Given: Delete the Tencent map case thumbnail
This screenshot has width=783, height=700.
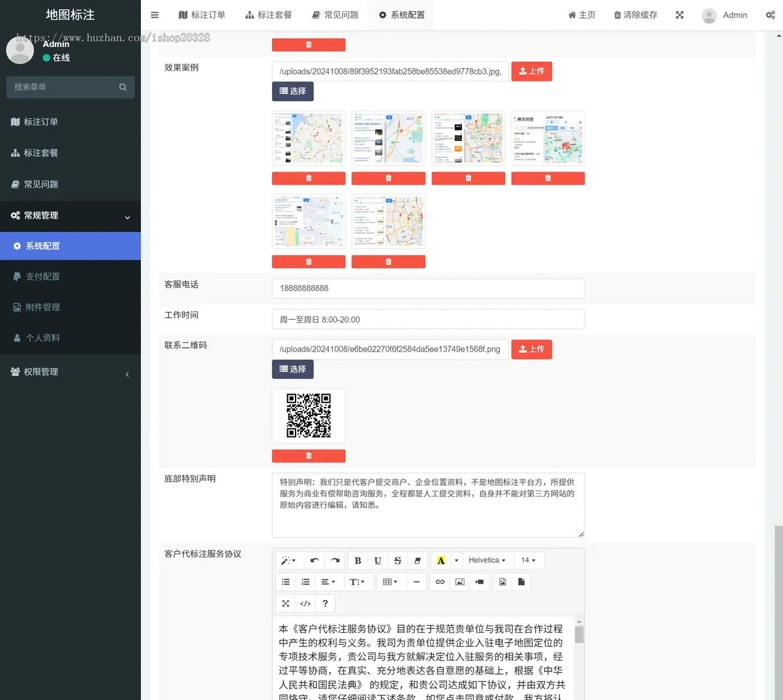Looking at the screenshot, I should (x=547, y=178).
